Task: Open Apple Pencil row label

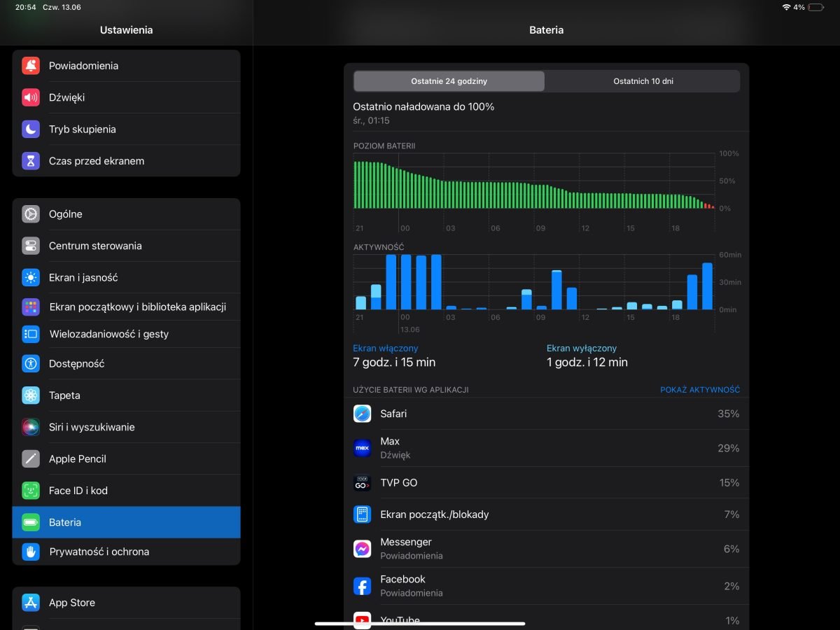Action: click(x=78, y=459)
